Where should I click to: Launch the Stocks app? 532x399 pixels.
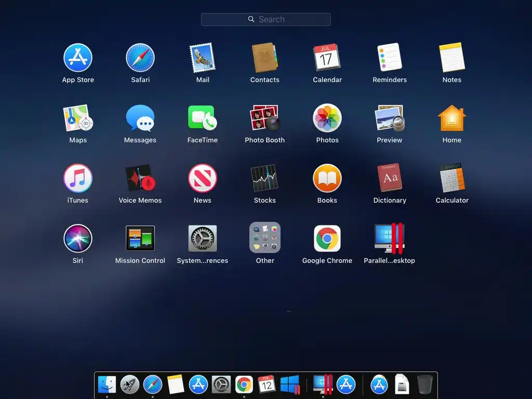(x=264, y=178)
